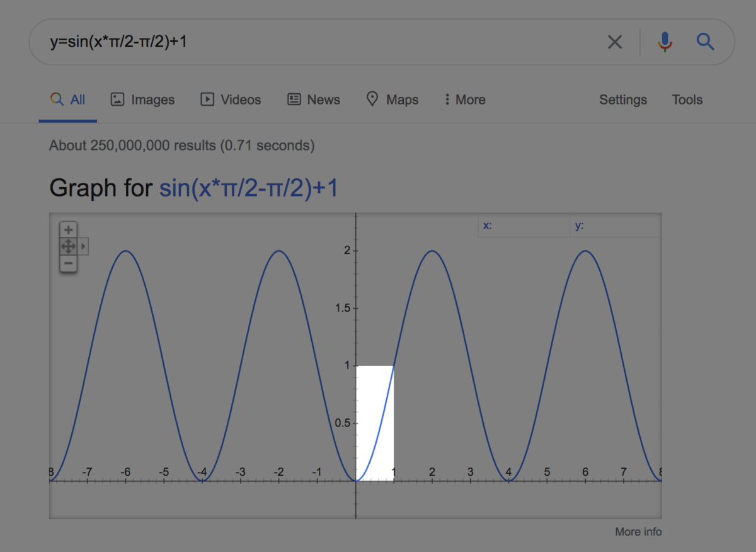Expand the graph zoom options arrow
This screenshot has height=552, width=756.
[83, 246]
